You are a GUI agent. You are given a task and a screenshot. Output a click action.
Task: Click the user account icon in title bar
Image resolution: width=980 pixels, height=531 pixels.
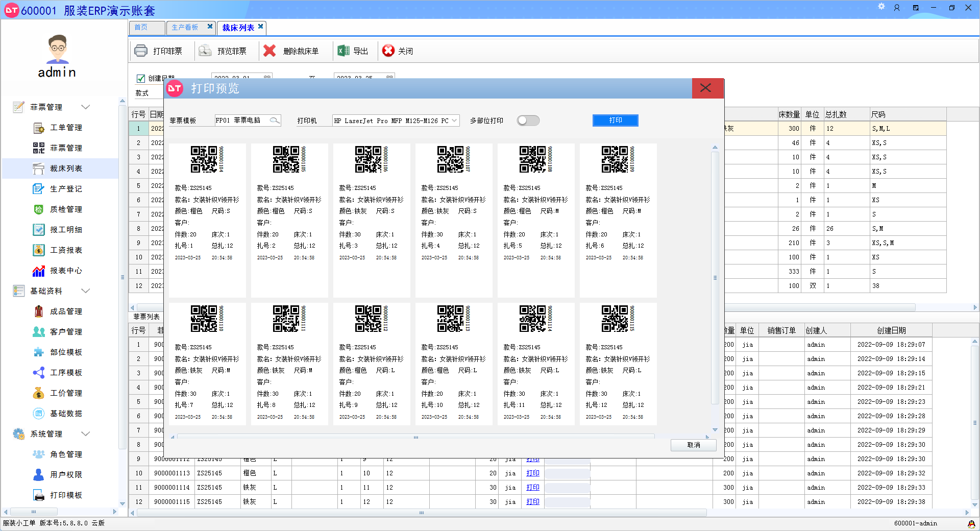click(897, 8)
